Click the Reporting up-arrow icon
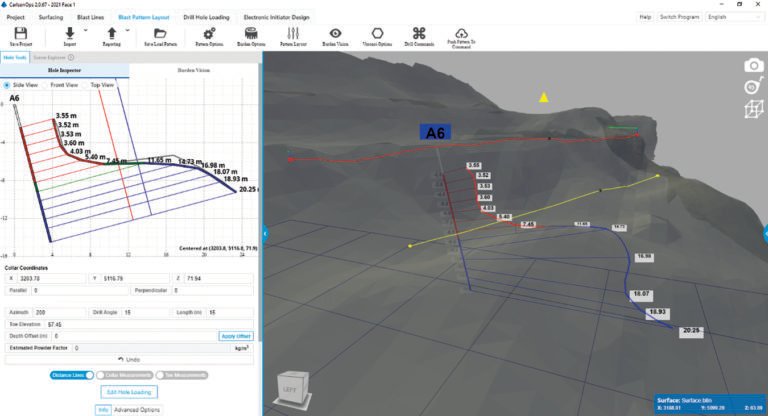This screenshot has width=768, height=416. [x=112, y=33]
